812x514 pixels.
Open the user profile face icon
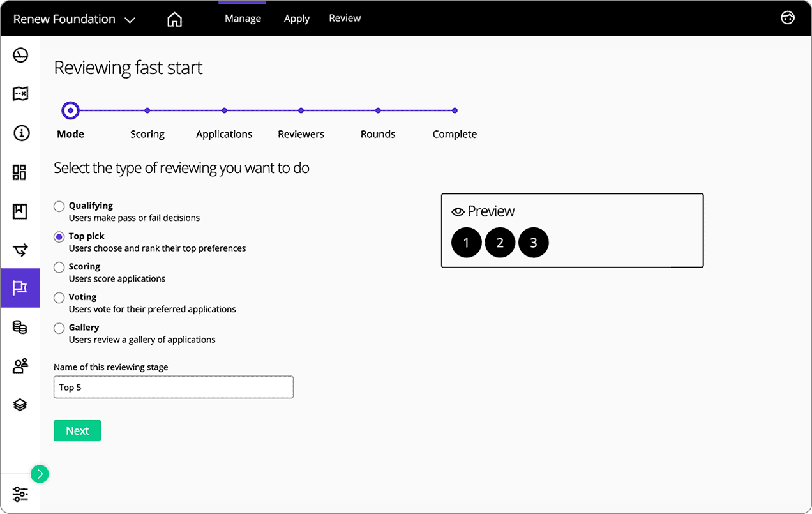tap(788, 18)
